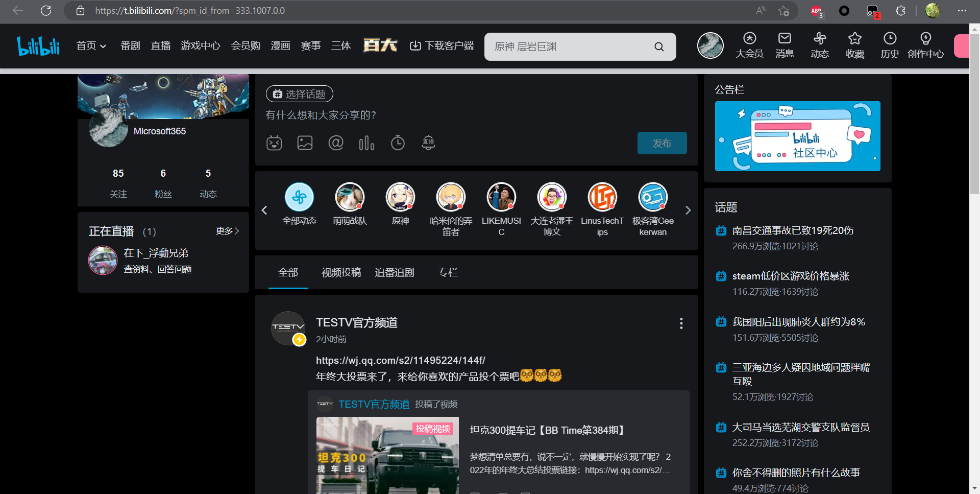
Task: Open 漫画 in top navigation
Action: coord(280,45)
